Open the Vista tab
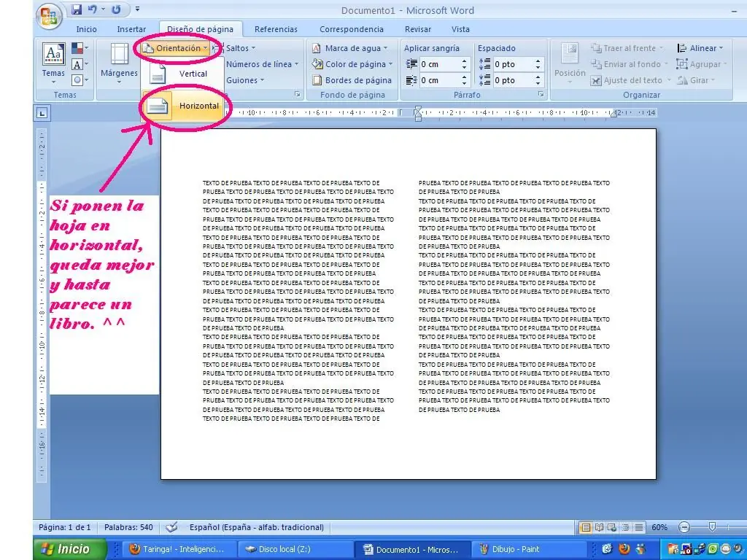The image size is (747, 560). click(460, 29)
